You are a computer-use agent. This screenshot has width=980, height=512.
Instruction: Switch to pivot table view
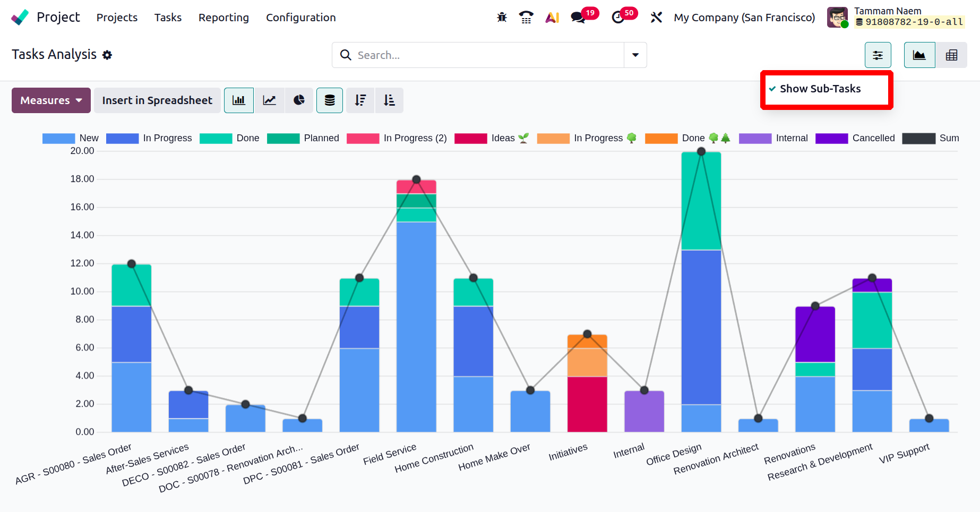click(x=951, y=55)
